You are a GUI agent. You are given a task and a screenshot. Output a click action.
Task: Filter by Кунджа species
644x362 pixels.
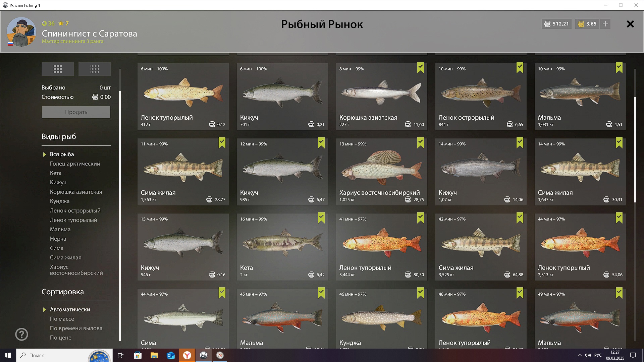point(60,201)
